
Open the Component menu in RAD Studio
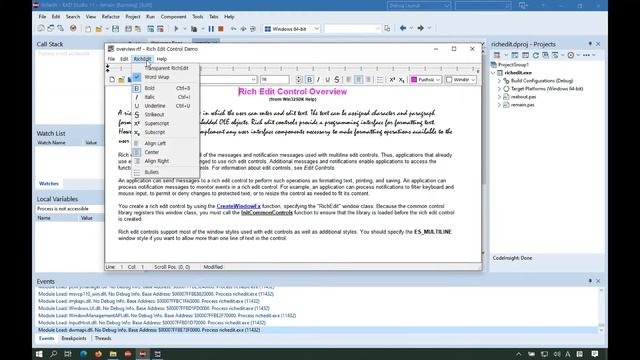(173, 17)
